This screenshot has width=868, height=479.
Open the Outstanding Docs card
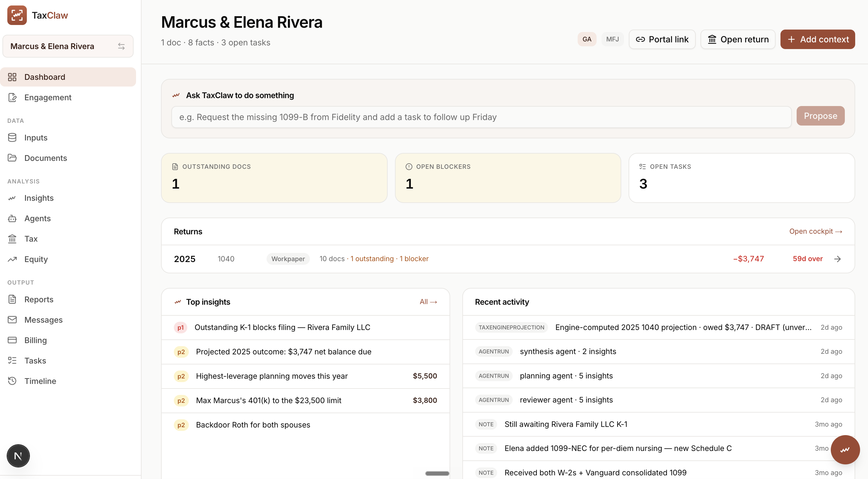274,178
